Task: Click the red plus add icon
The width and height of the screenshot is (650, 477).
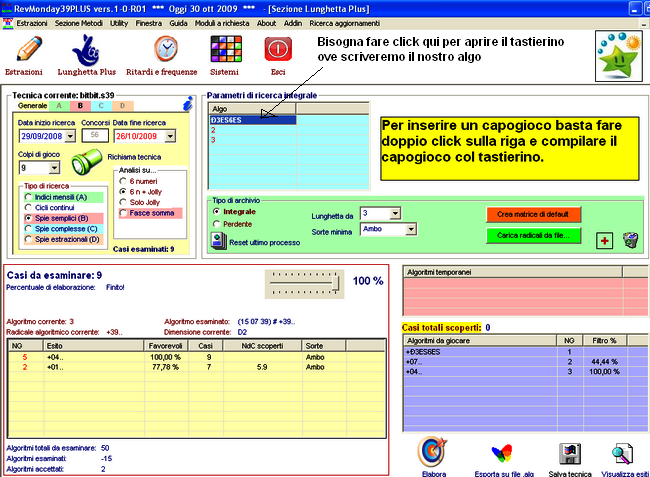Action: (x=604, y=241)
